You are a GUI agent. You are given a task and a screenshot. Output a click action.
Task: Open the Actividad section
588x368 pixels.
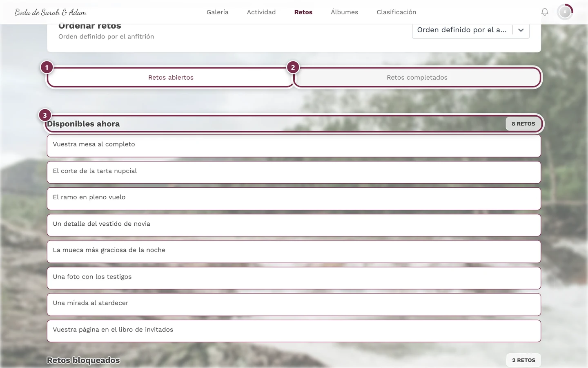[x=261, y=12]
